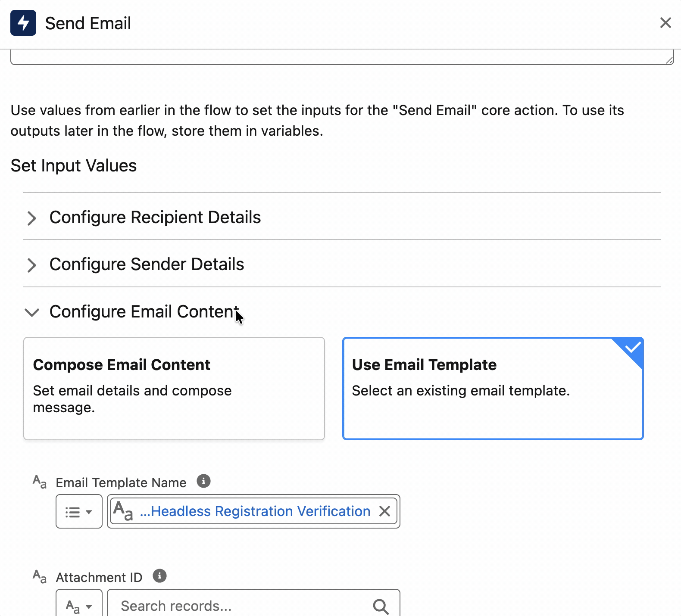Remove the Headless Registration Verification selection
The image size is (681, 616).
[x=384, y=511]
